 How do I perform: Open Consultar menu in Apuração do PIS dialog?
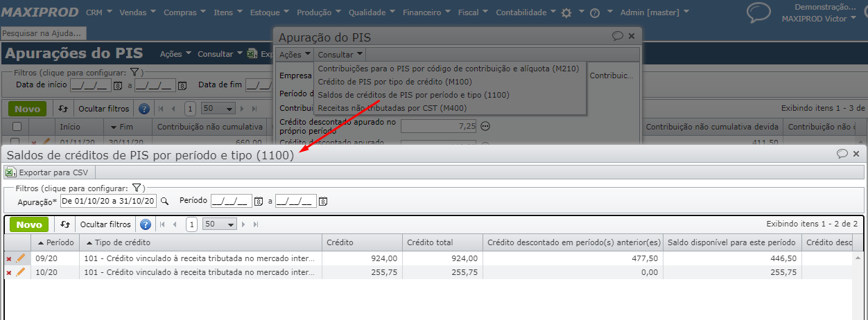pyautogui.click(x=340, y=55)
